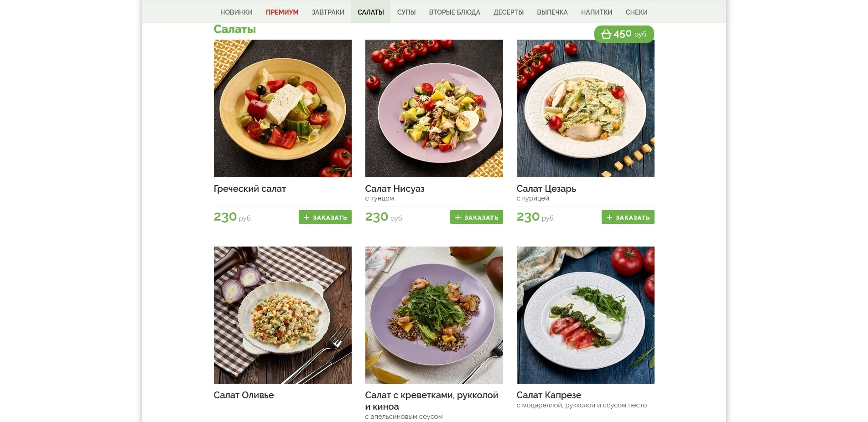
Task: Select the Супы tab
Action: [x=406, y=12]
